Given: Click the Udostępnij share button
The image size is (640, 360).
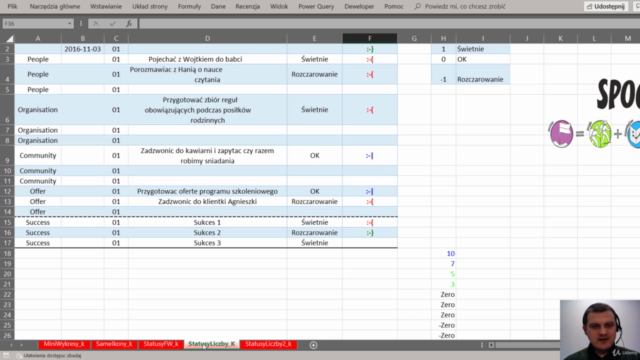Looking at the screenshot, I should pyautogui.click(x=606, y=7).
